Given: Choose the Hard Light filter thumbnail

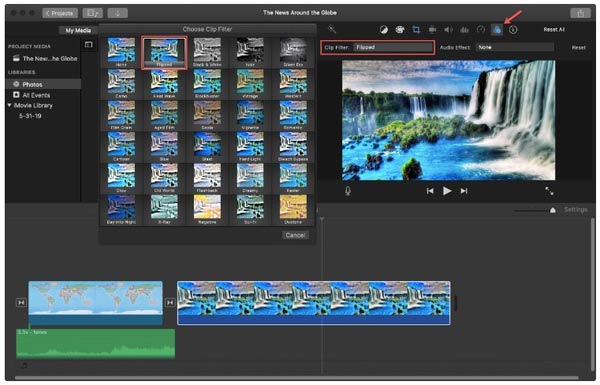Looking at the screenshot, I should tap(250, 146).
